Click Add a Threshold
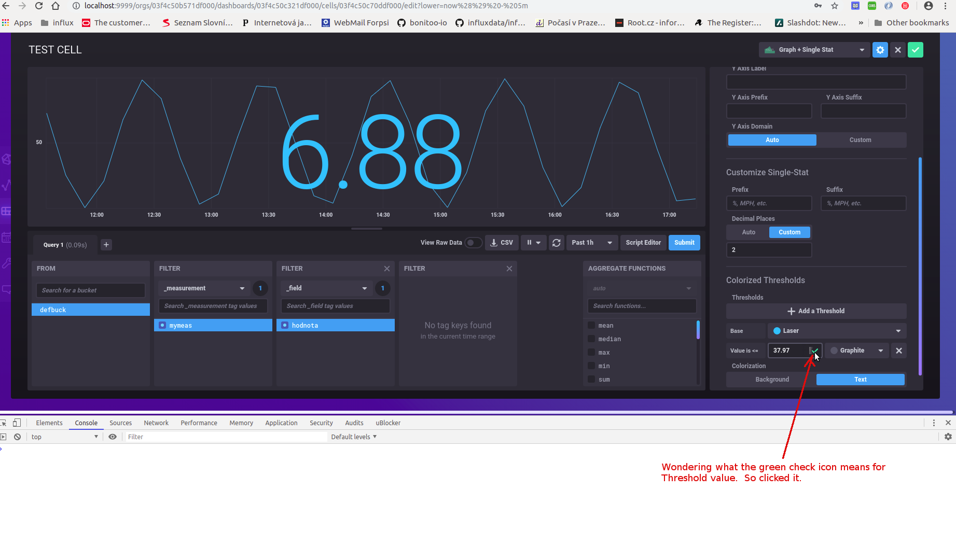 pos(816,311)
